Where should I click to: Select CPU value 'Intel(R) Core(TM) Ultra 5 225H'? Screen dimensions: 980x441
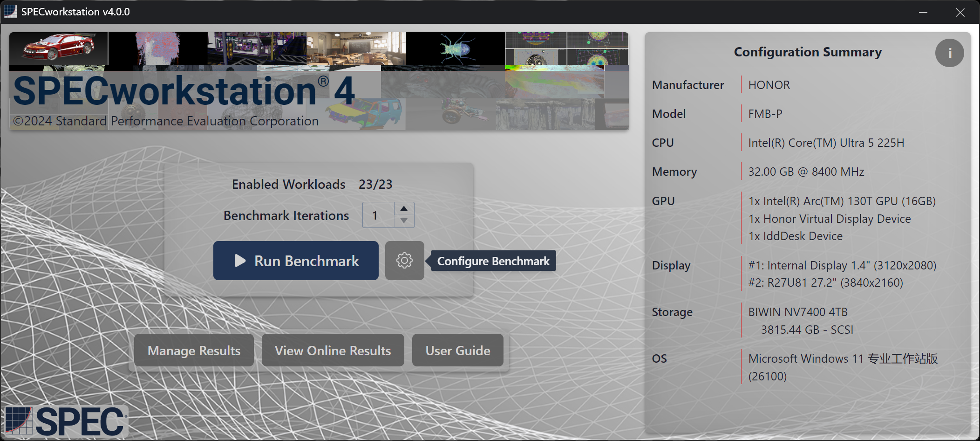[826, 143]
